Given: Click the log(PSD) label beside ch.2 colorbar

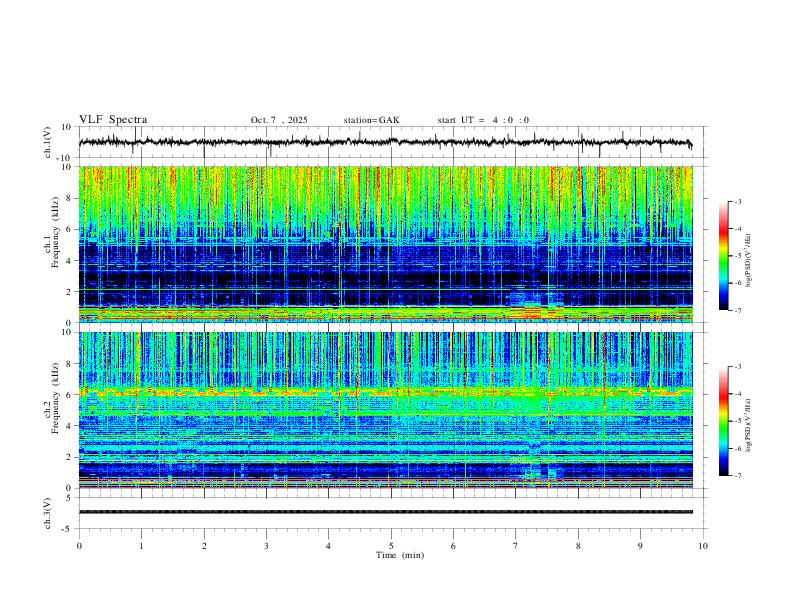Looking at the screenshot, I should [748, 425].
